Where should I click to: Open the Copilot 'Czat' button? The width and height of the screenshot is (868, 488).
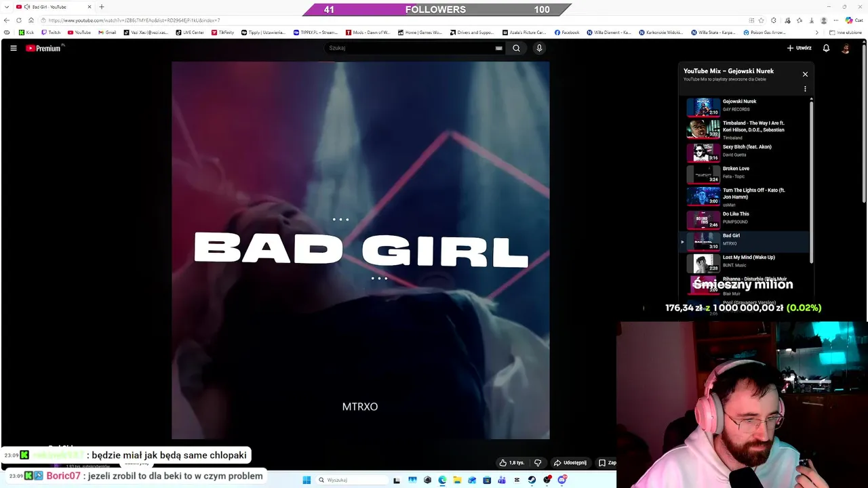click(853, 20)
